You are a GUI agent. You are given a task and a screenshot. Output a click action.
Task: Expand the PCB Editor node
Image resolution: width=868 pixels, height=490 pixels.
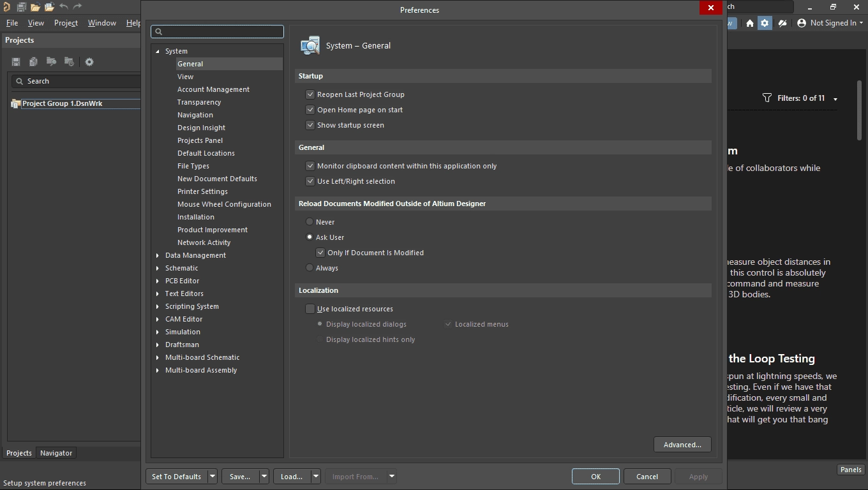click(158, 281)
